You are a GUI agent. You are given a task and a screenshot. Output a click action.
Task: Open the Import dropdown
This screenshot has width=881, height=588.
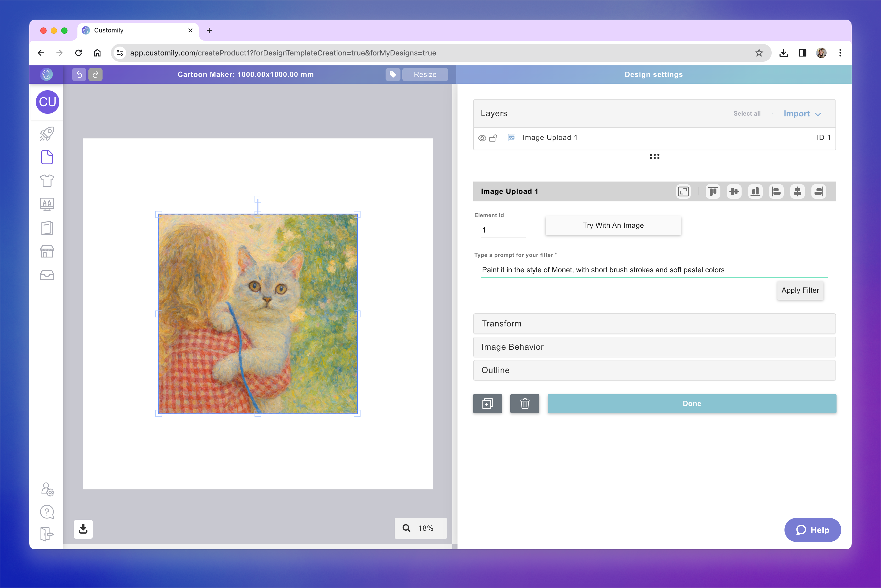tap(802, 114)
